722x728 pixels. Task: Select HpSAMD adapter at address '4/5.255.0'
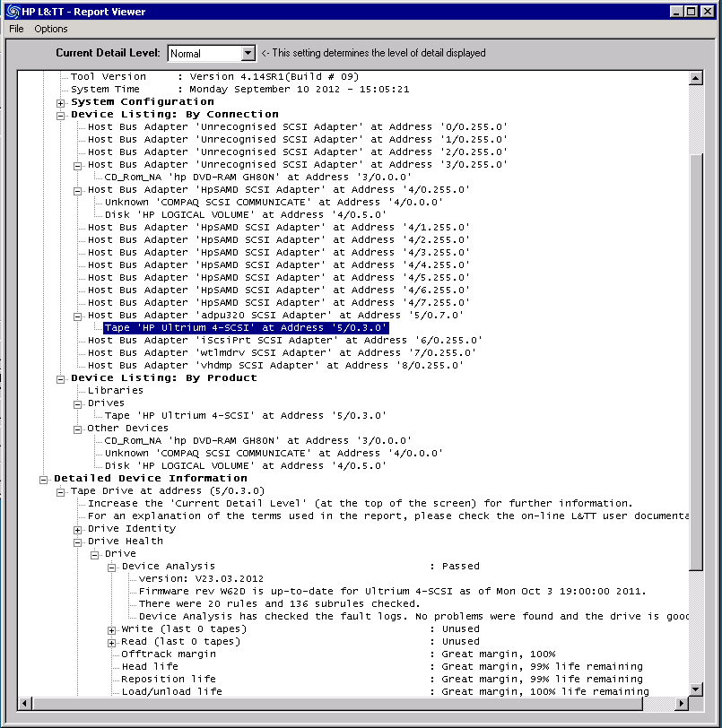point(279,277)
